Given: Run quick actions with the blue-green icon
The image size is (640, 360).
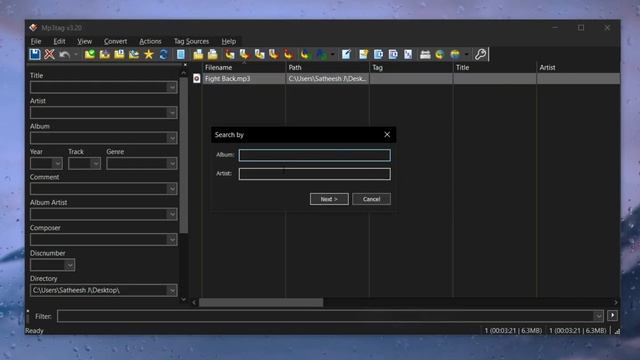Looking at the screenshot, I should 321,54.
